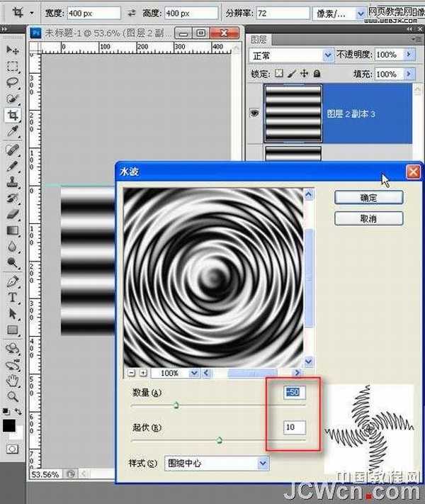Open the 填充 fill slider arrow

[x=409, y=74]
